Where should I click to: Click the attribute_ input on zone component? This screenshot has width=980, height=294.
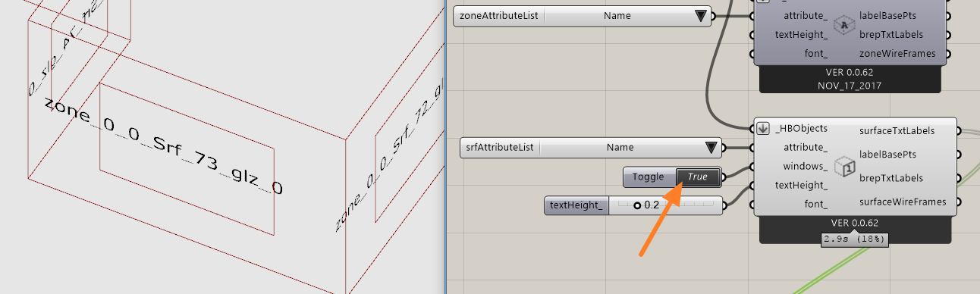[806, 15]
